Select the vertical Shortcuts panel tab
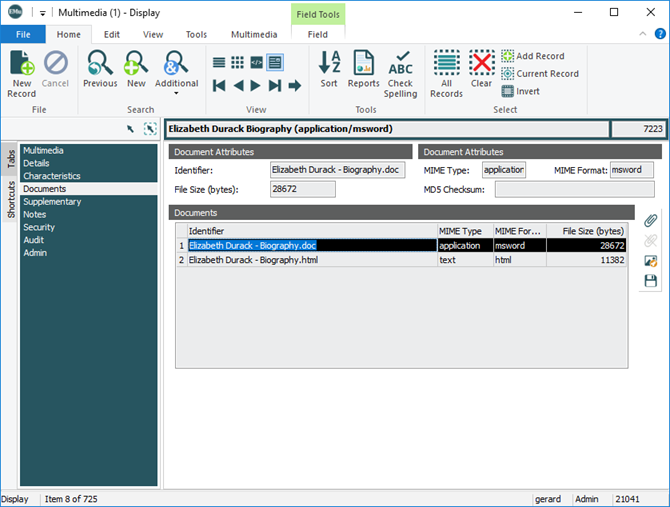This screenshot has height=507, width=670. coord(11,199)
